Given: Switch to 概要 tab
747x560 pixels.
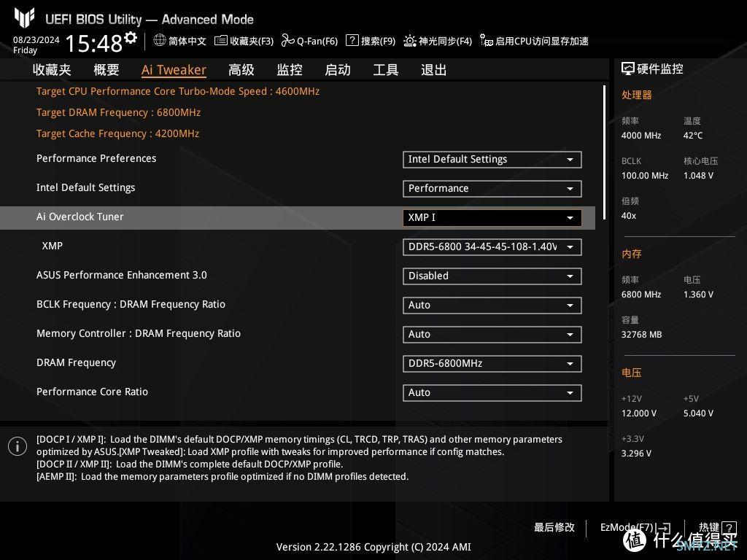Looking at the screenshot, I should click(x=107, y=70).
